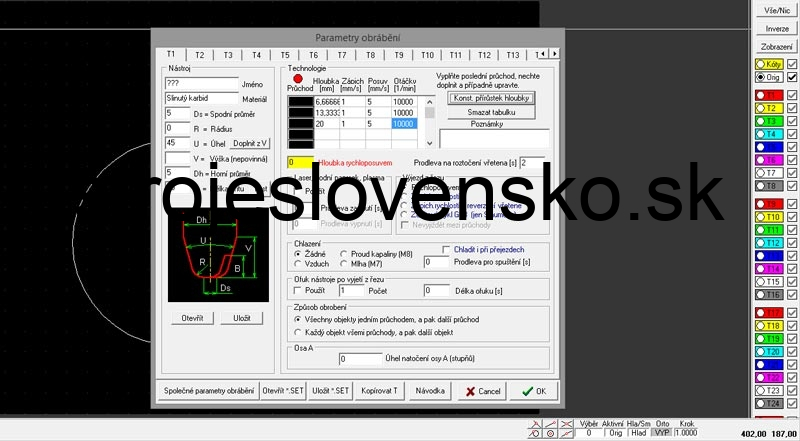Toggle the Orto VYP button in status bar
Screen dimensions: 800x441
click(x=662, y=433)
